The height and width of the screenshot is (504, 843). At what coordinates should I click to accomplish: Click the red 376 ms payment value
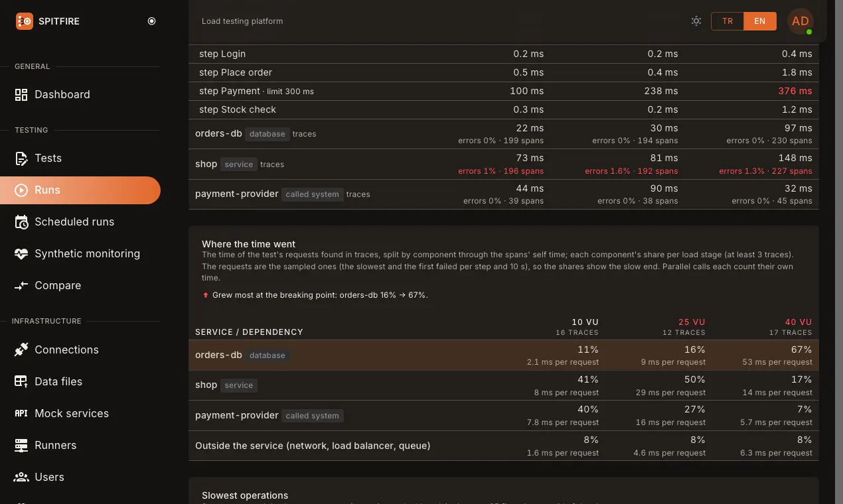[x=795, y=91]
